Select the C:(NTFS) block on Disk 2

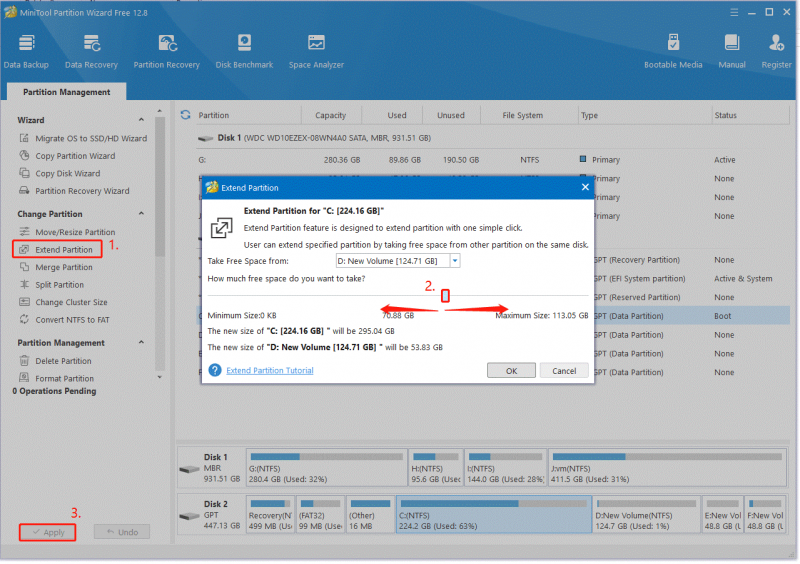494,515
